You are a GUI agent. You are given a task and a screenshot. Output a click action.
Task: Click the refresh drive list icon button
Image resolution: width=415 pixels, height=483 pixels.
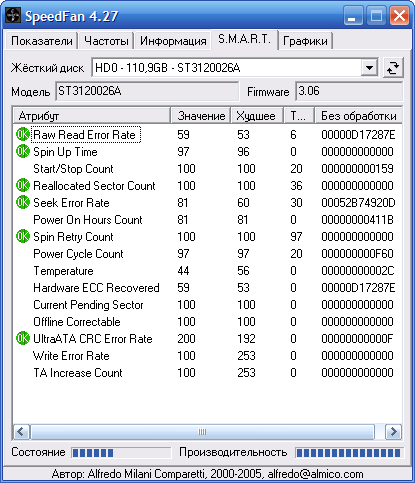tap(393, 68)
